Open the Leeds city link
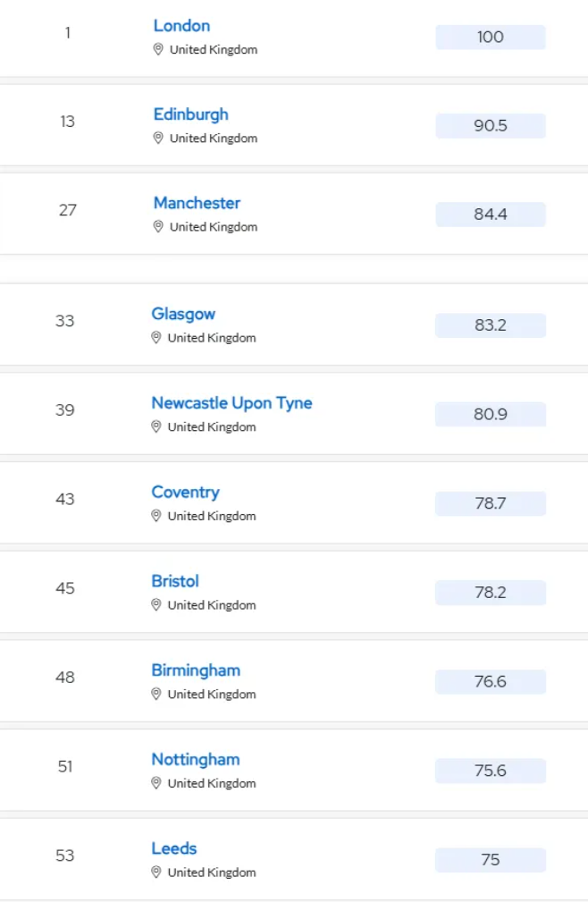 [x=174, y=848]
